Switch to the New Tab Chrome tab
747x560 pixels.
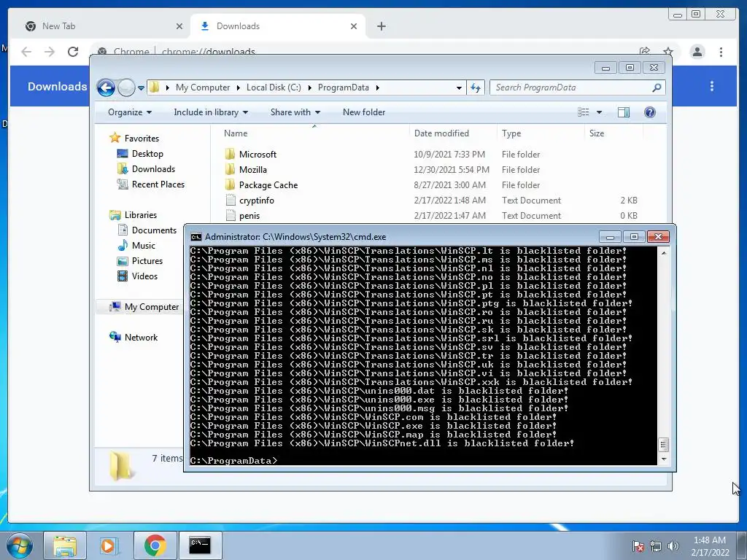pos(100,26)
